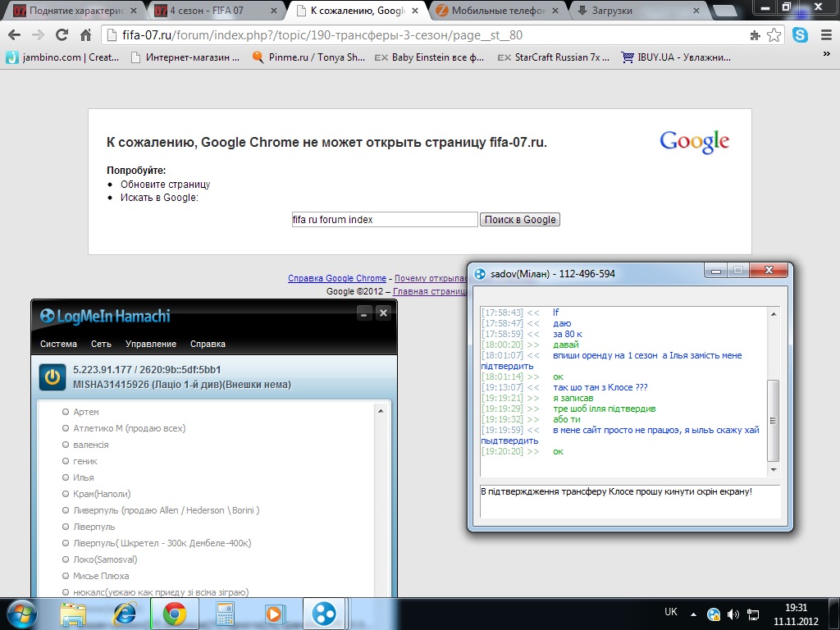Open Internet Explorer from the taskbar
The width and height of the screenshot is (840, 630).
click(125, 614)
